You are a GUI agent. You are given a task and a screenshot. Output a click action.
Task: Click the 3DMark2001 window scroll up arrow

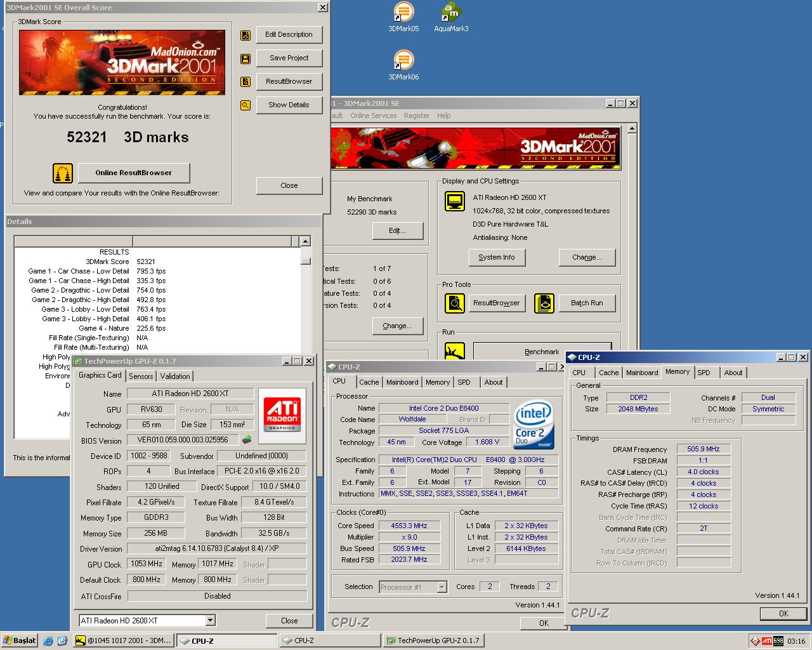632,129
